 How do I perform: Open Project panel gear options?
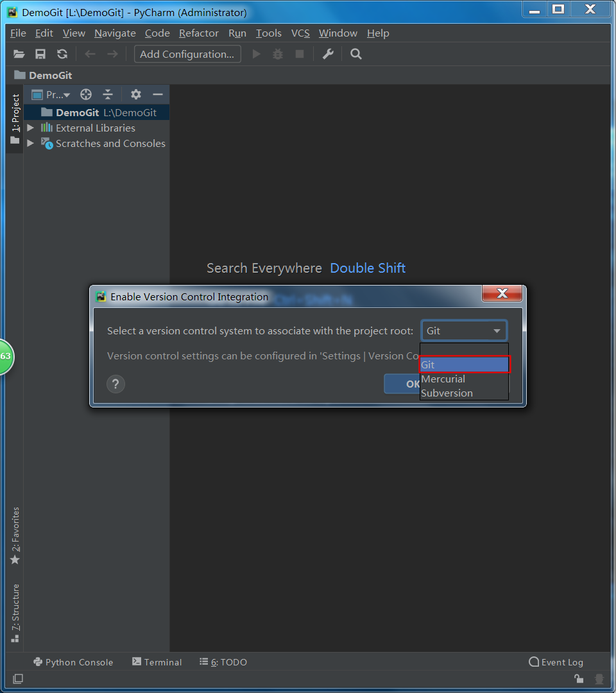pyautogui.click(x=135, y=94)
